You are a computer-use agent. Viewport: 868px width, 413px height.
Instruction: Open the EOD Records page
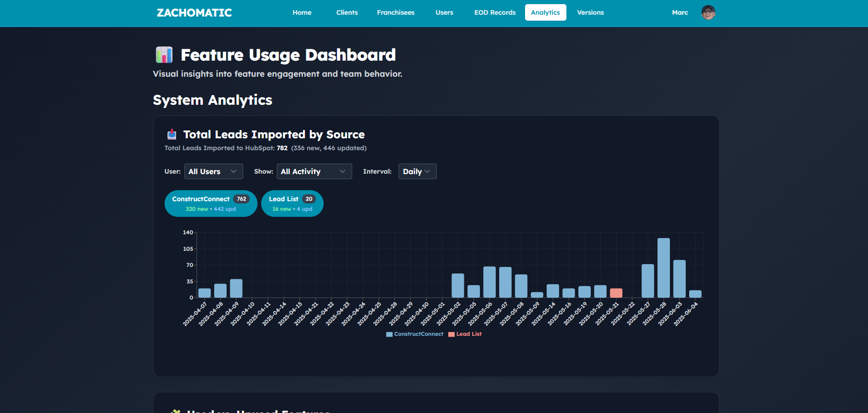coord(495,12)
